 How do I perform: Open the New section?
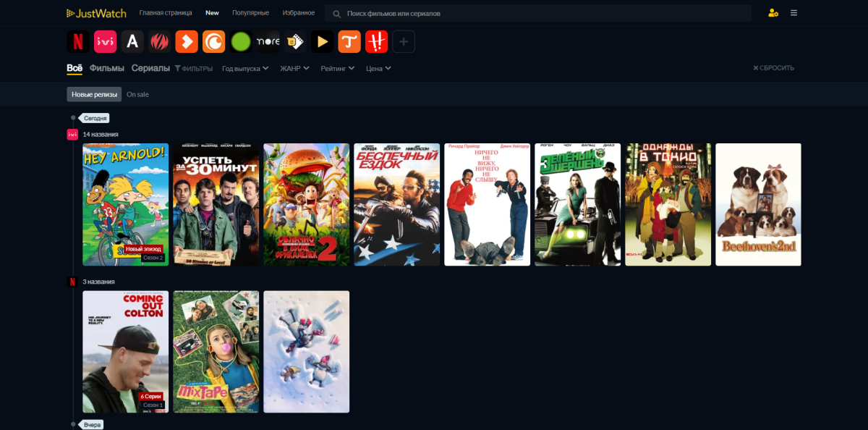point(212,13)
